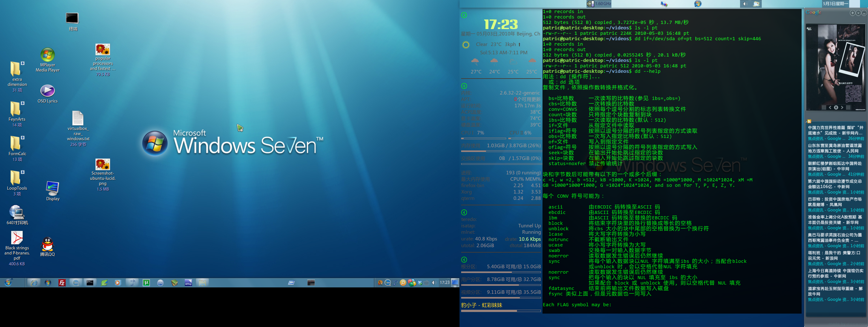The width and height of the screenshot is (868, 327).
Task: Click the firefox-bin process row in conky
Action: [501, 186]
